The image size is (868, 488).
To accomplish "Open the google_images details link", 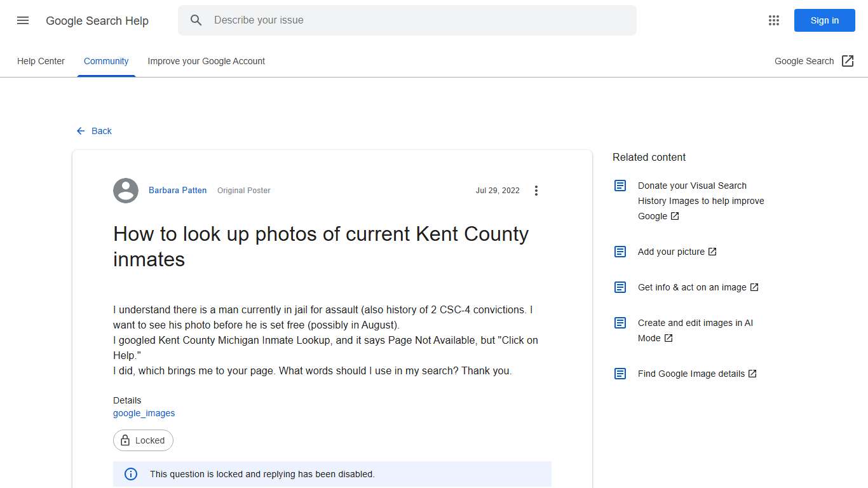I will coord(144,413).
